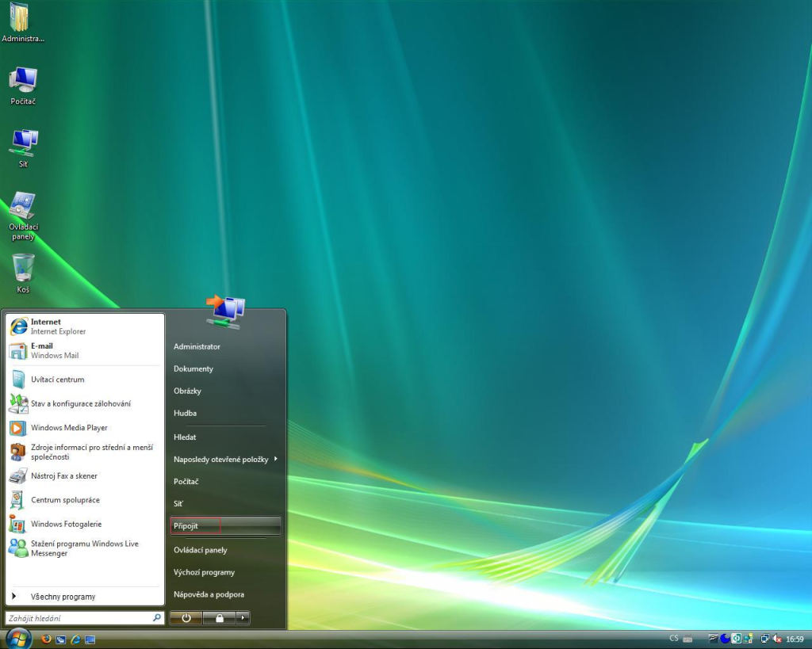
Task: Click the network connection tray icon
Action: point(765,639)
